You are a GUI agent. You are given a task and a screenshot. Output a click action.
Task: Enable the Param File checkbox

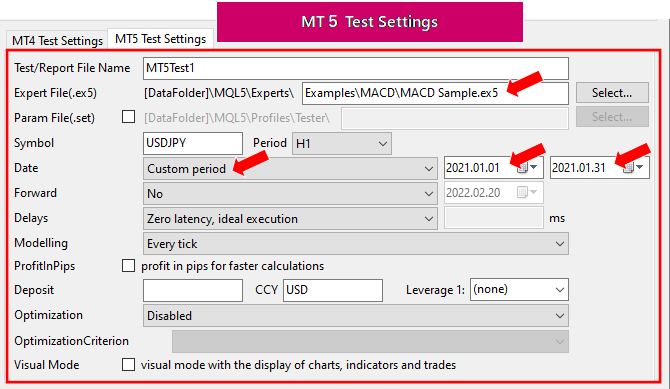128,117
